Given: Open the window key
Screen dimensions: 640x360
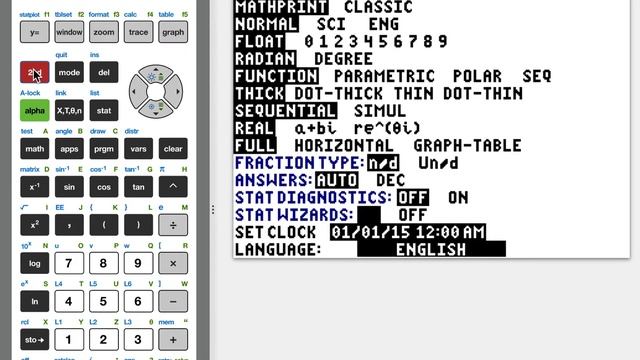Looking at the screenshot, I should [x=69, y=32].
